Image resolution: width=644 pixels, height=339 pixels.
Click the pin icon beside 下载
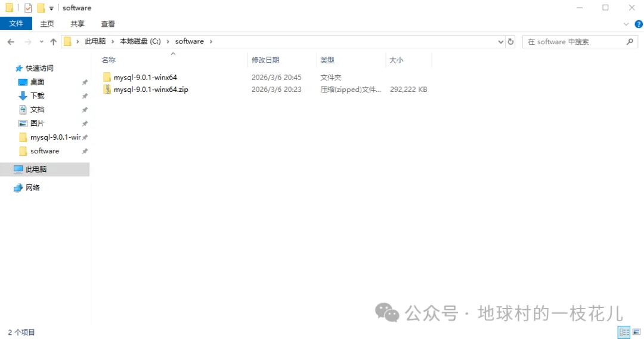85,96
